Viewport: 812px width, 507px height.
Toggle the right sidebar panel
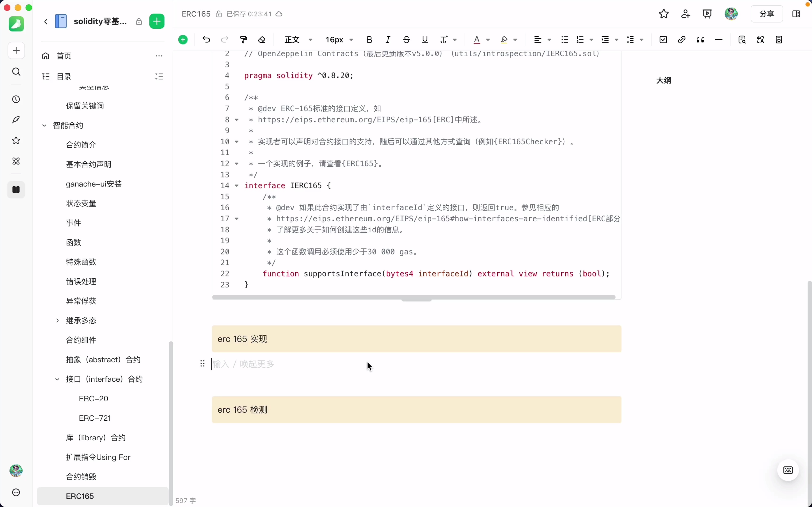796,14
